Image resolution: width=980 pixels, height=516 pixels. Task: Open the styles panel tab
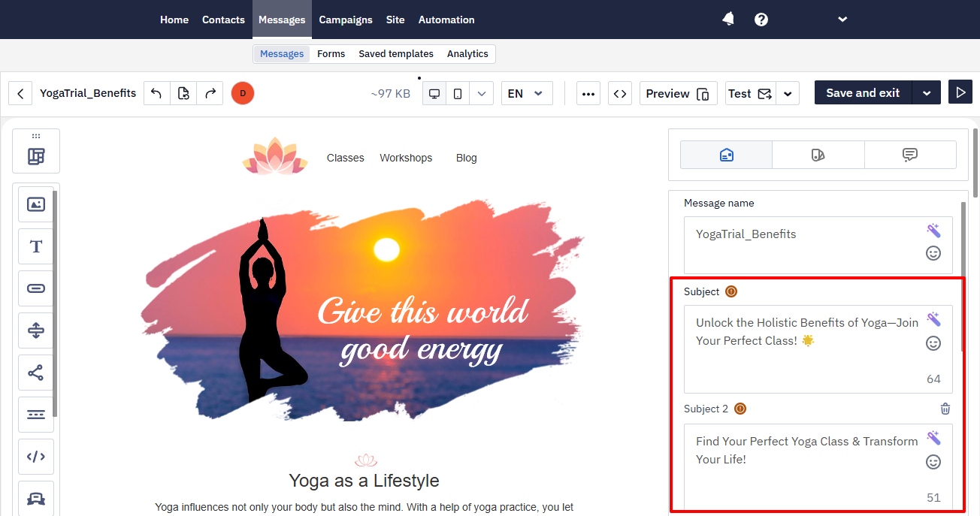point(818,155)
